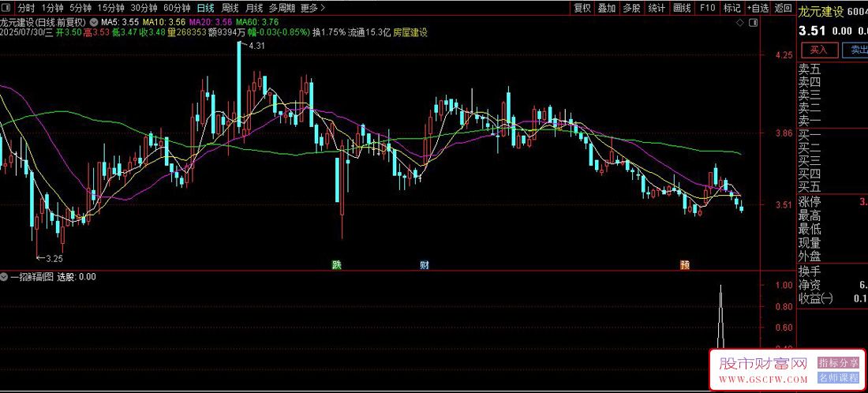Open the dropdown beside 龙元建设(日线.前复权)
The image size is (868, 393).
coord(93,23)
